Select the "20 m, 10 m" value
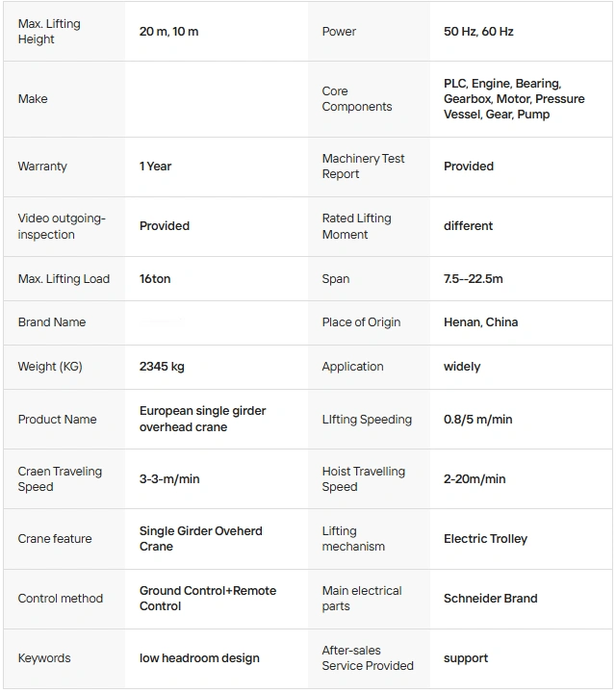616x693 pixels. tap(168, 32)
